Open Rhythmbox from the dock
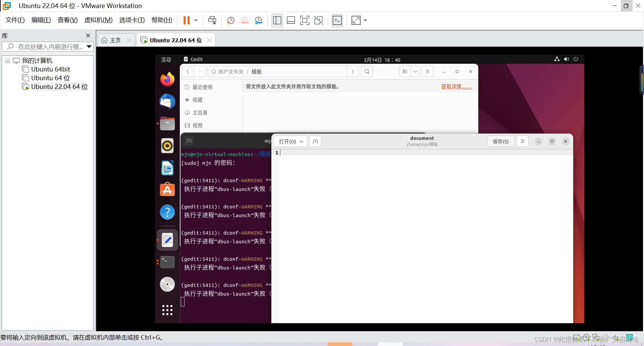 click(167, 146)
